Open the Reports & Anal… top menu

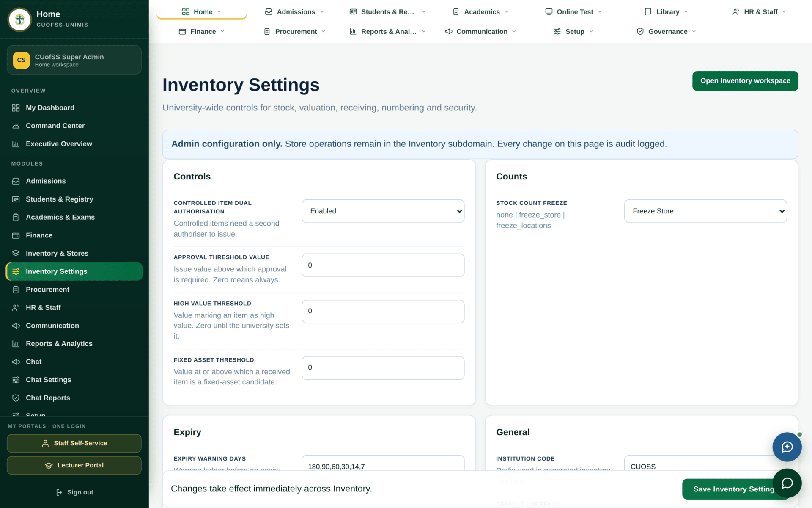(x=387, y=31)
